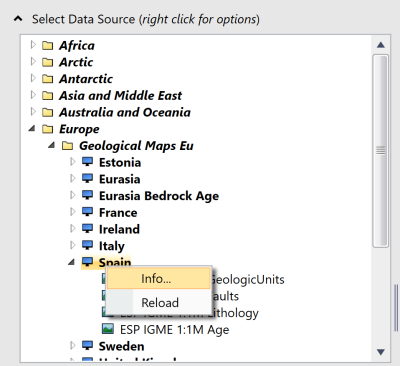Collapse the Select Data Source section
This screenshot has width=400, height=366.
pyautogui.click(x=18, y=19)
